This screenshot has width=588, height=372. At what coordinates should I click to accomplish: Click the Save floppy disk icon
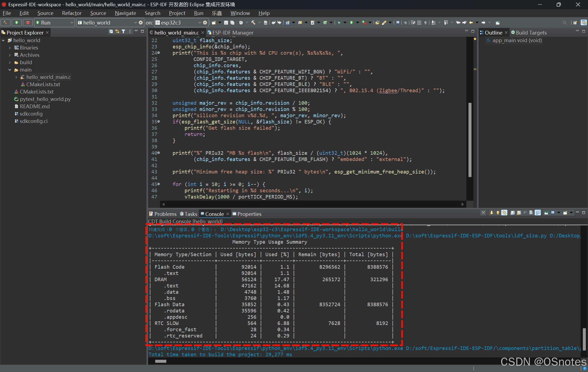click(x=226, y=23)
